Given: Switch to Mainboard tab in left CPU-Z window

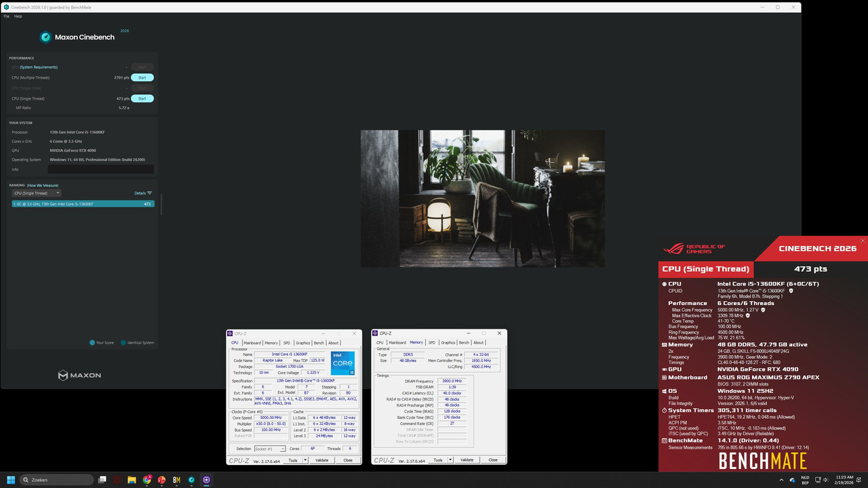Looking at the screenshot, I should [x=252, y=343].
